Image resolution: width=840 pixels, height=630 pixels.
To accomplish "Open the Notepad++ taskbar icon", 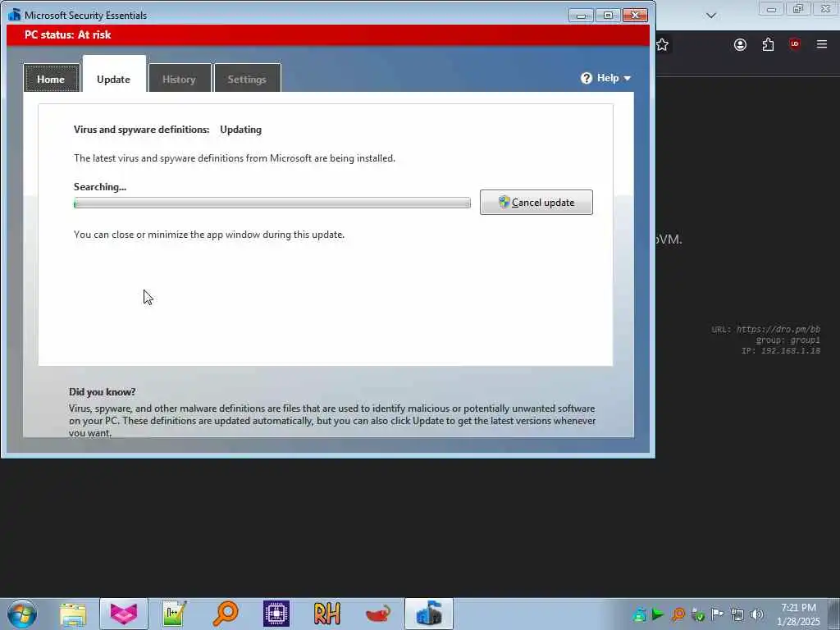I will (x=175, y=614).
